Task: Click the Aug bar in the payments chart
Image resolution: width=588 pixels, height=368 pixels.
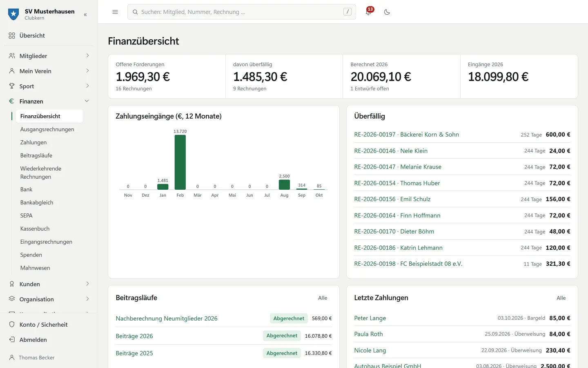Action: (x=284, y=185)
